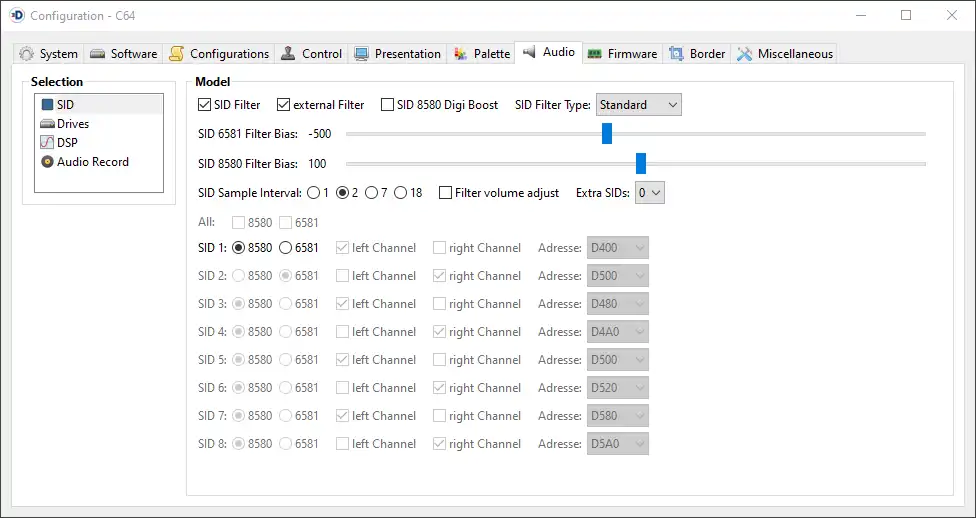
Task: Go to the Control tab
Action: point(311,54)
